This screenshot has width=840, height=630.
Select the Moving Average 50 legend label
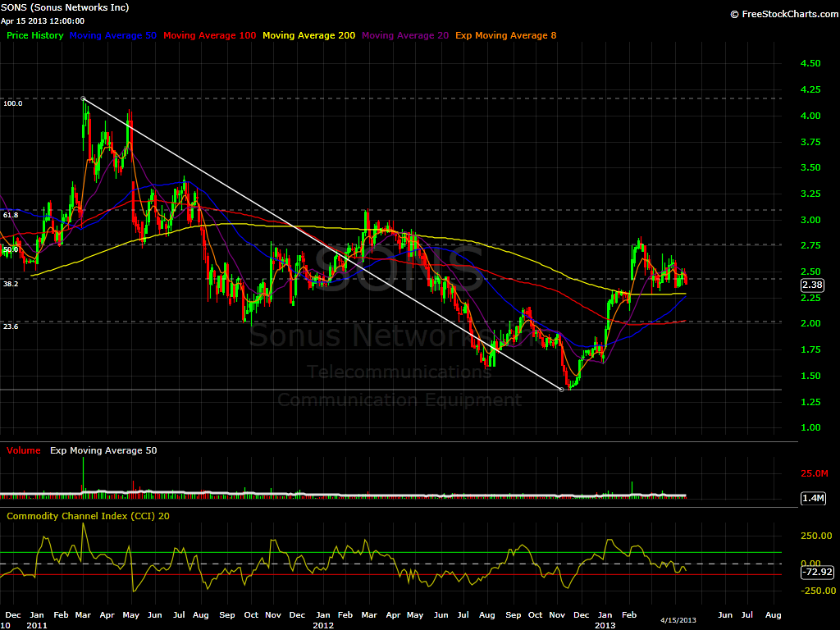(x=113, y=35)
